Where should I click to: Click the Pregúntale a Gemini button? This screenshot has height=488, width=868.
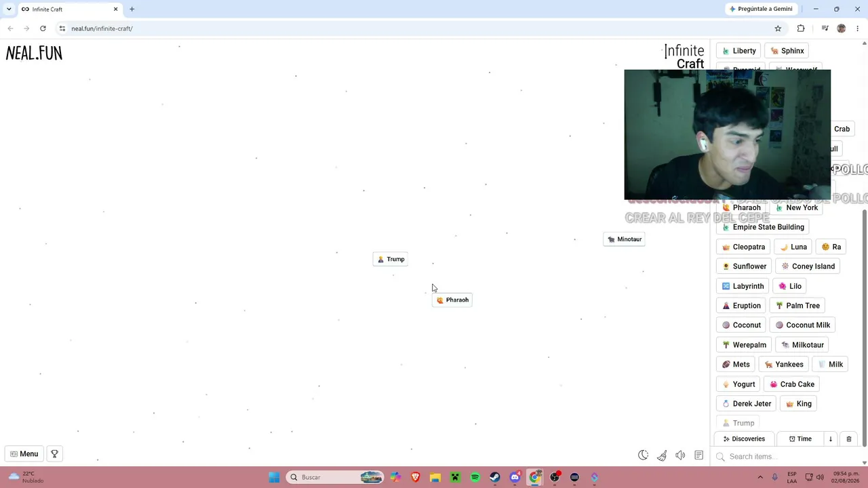pyautogui.click(x=760, y=9)
